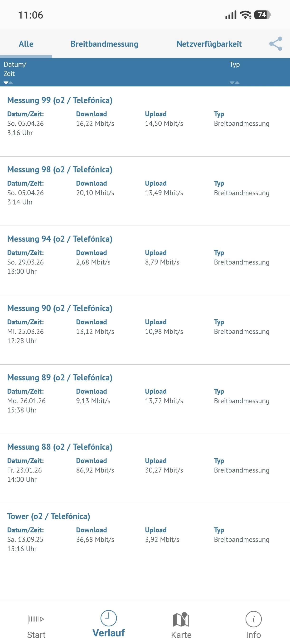Screen dimensions: 290x644
Task: Tap the Messung 89 download value
Action: coord(93,401)
